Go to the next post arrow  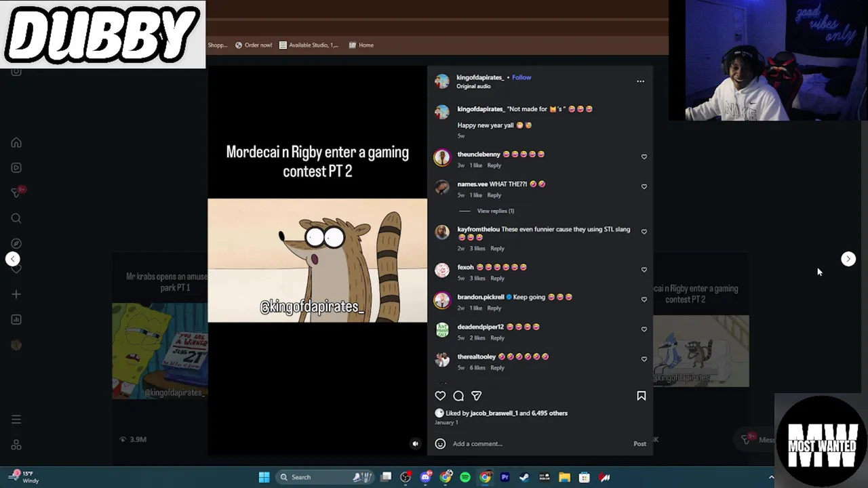(x=848, y=259)
